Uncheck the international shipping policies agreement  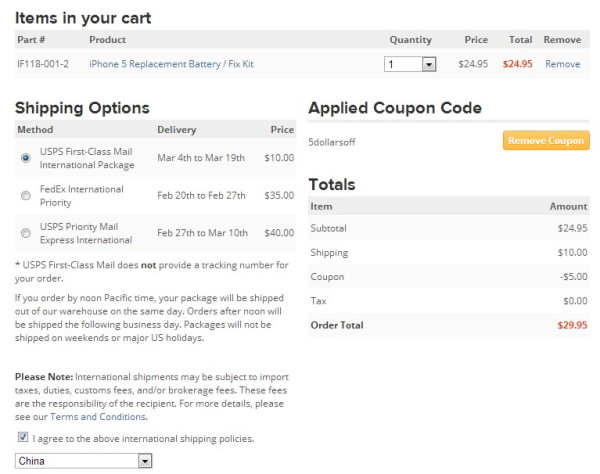[x=23, y=437]
